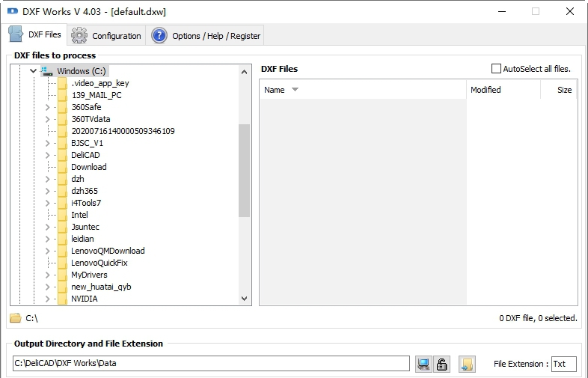Sort file list by Size column
588x378 pixels.
(x=559, y=90)
